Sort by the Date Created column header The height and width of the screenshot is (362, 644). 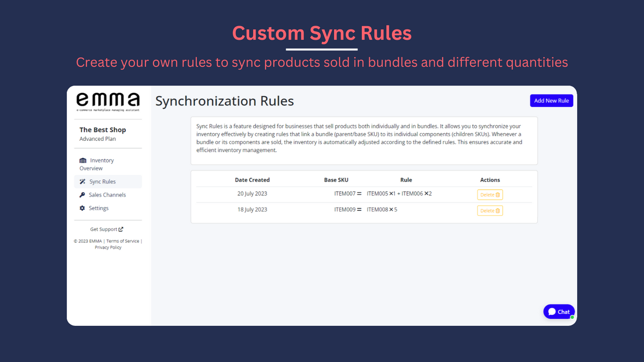[252, 179]
